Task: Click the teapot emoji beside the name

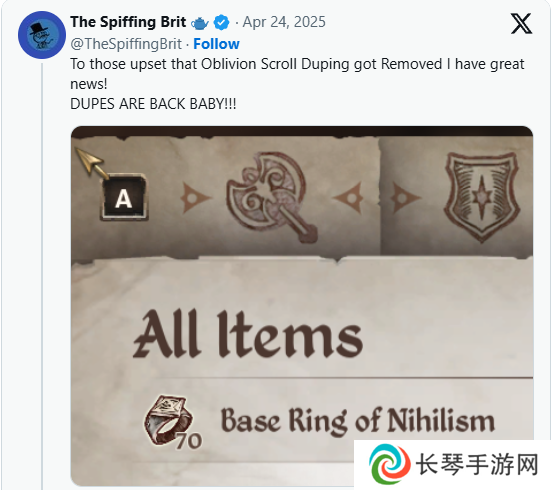Action: (200, 23)
